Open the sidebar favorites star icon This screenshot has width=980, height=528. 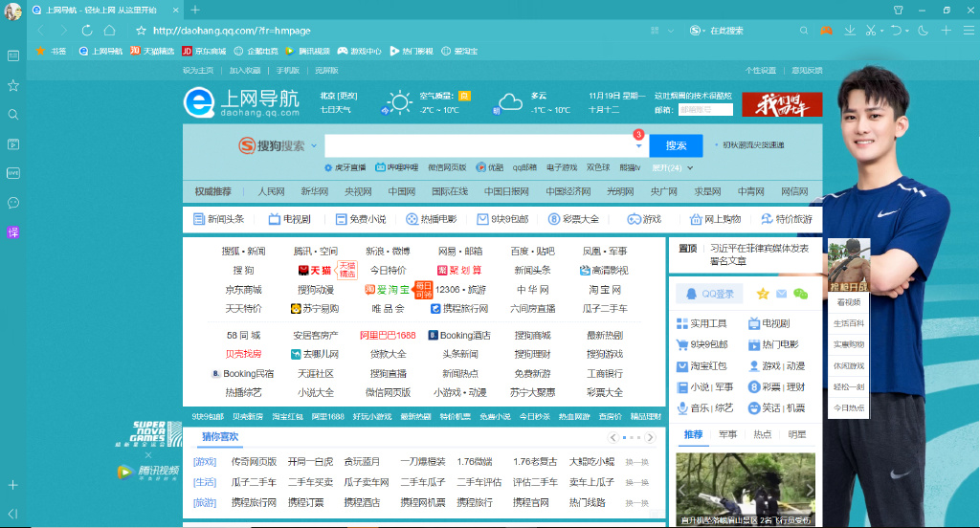point(13,85)
